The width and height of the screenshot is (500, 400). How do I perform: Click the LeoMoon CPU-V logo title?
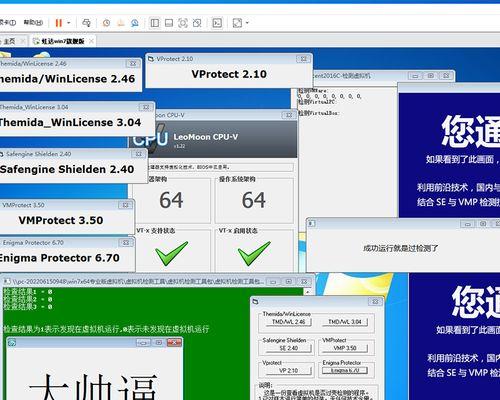[206, 137]
